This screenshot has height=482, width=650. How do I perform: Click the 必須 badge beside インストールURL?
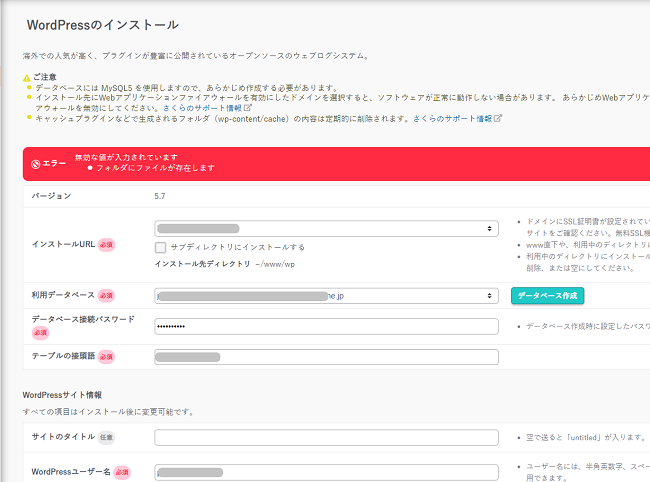[106, 245]
